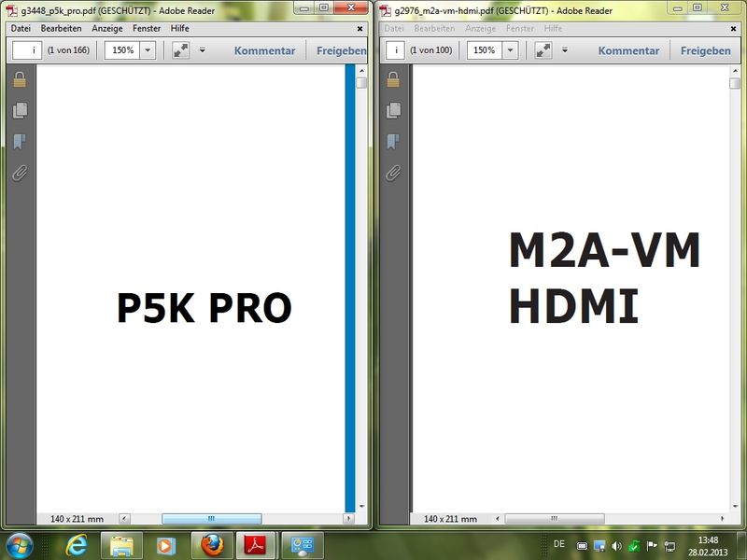Open toolbar options arrow in M2A-VM window

click(x=565, y=50)
